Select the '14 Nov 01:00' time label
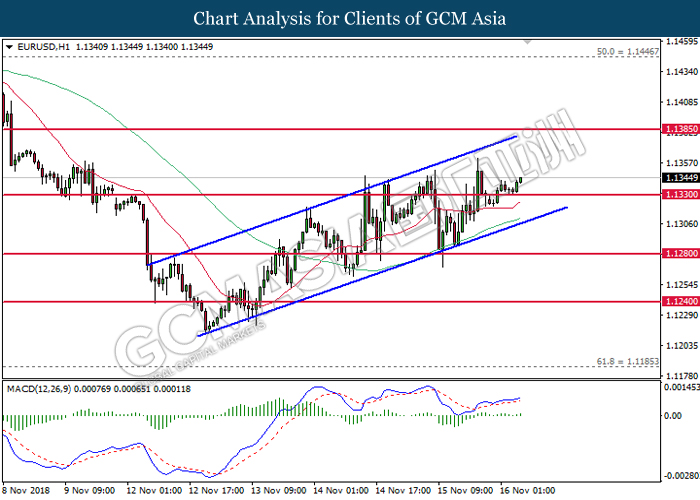The image size is (700, 500). tap(341, 490)
